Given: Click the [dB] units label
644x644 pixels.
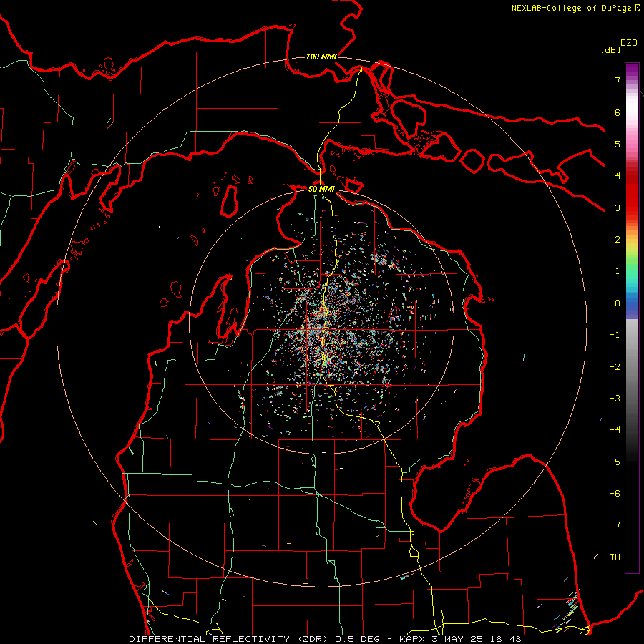Looking at the screenshot, I should click(x=610, y=49).
